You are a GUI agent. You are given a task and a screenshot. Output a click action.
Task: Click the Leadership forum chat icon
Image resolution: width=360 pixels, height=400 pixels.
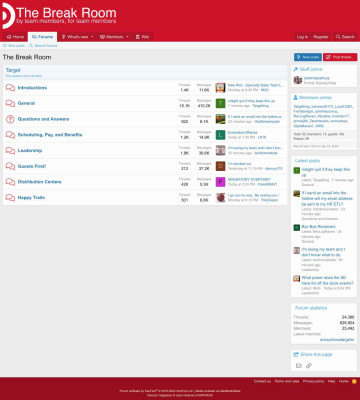click(x=10, y=150)
